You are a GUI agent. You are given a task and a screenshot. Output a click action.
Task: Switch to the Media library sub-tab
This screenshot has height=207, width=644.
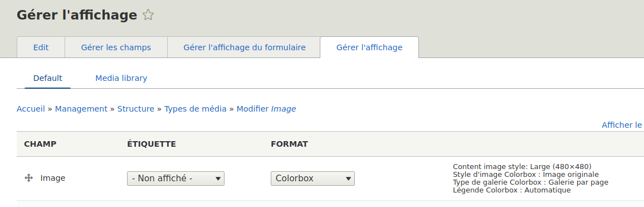121,78
